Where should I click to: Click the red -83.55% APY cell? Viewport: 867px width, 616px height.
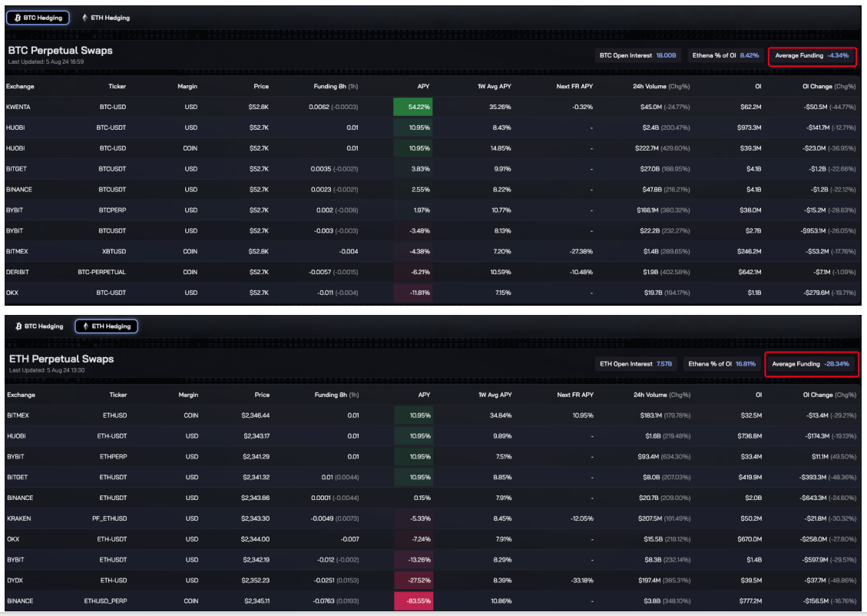pos(412,601)
